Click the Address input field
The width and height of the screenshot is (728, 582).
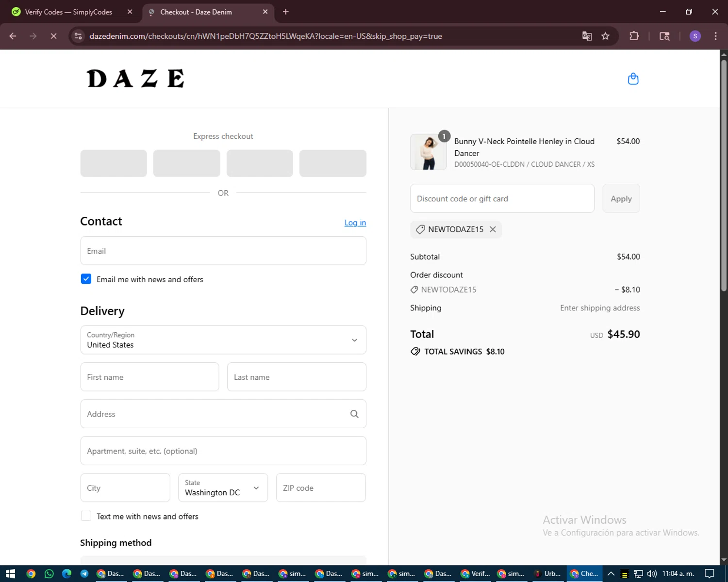[x=223, y=414]
